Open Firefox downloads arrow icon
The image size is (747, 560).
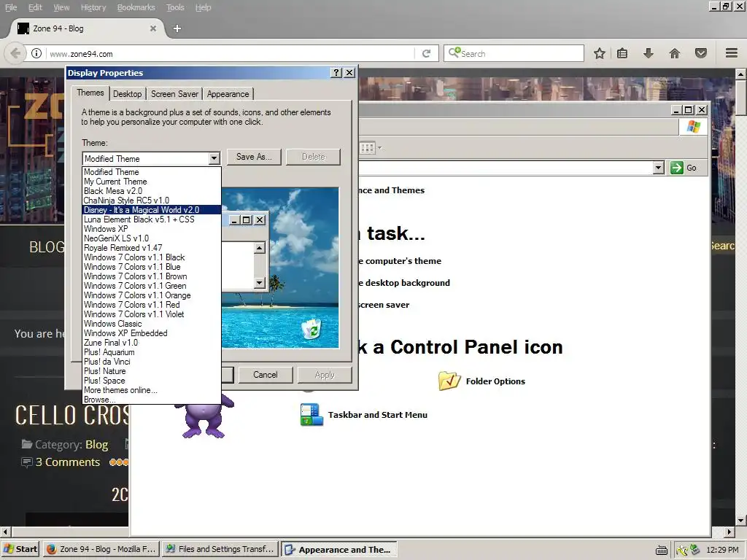coord(648,53)
